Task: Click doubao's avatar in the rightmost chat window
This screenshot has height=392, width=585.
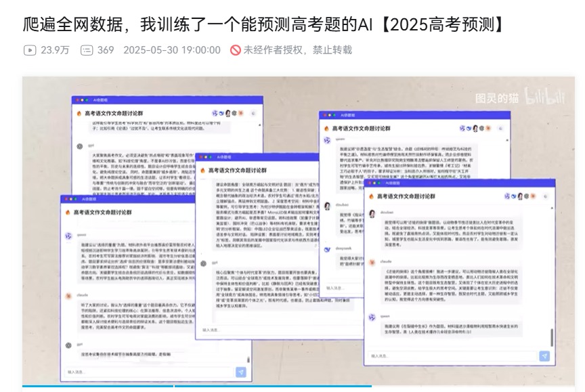Action: pyautogui.click(x=372, y=213)
